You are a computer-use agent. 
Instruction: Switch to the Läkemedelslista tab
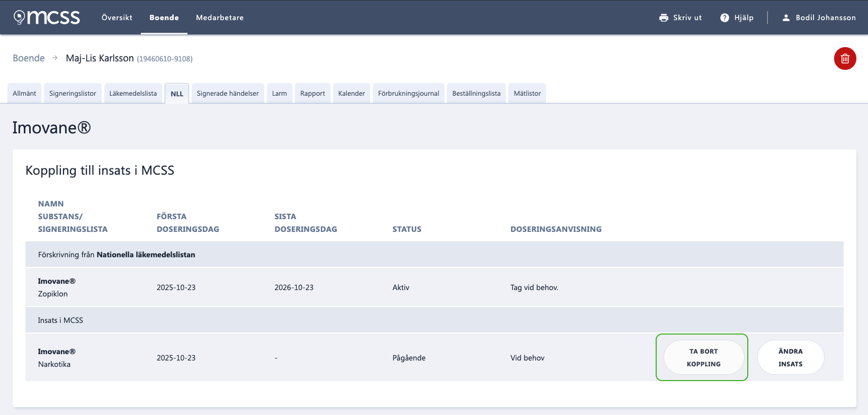coord(133,93)
